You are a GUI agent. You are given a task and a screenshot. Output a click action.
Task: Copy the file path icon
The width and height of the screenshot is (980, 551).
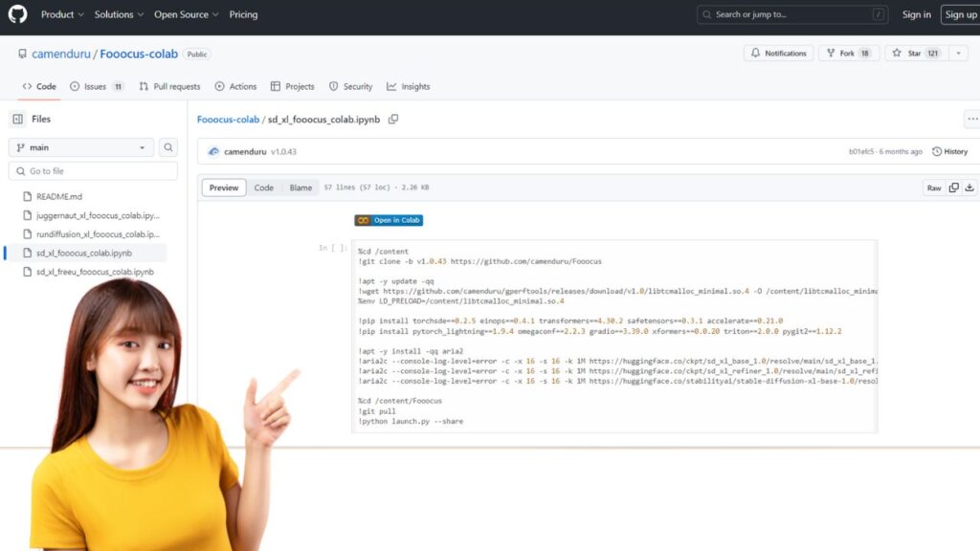(393, 119)
